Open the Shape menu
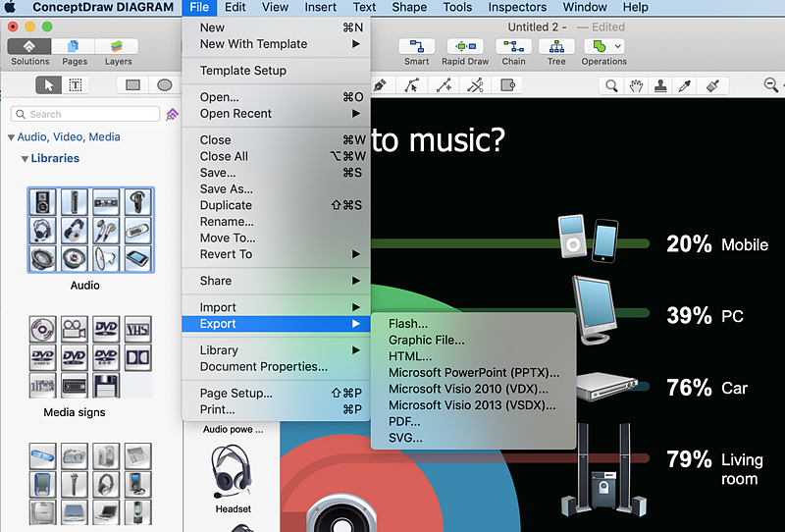 (x=409, y=7)
